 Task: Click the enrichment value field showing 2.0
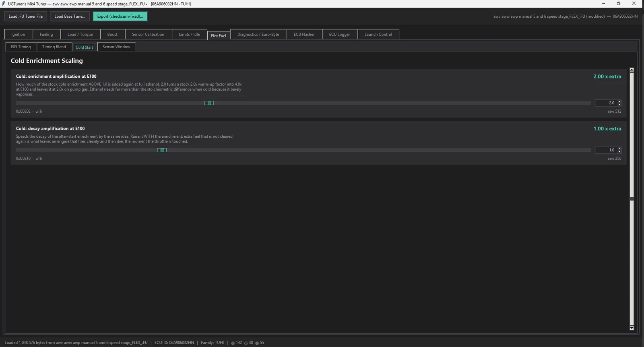(x=606, y=103)
